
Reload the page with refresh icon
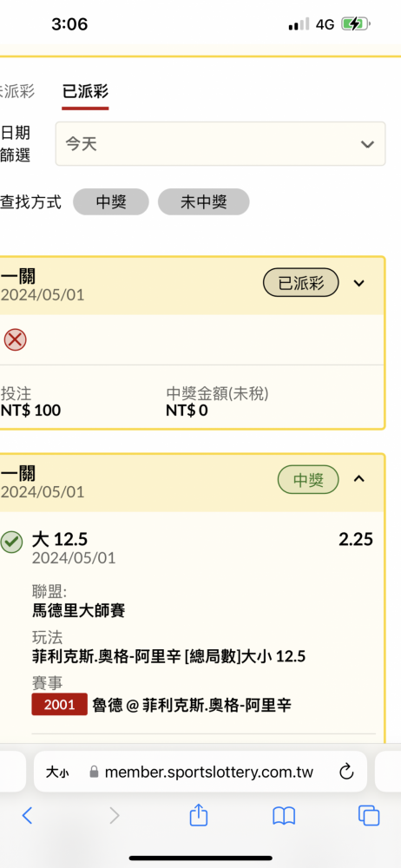point(346,772)
